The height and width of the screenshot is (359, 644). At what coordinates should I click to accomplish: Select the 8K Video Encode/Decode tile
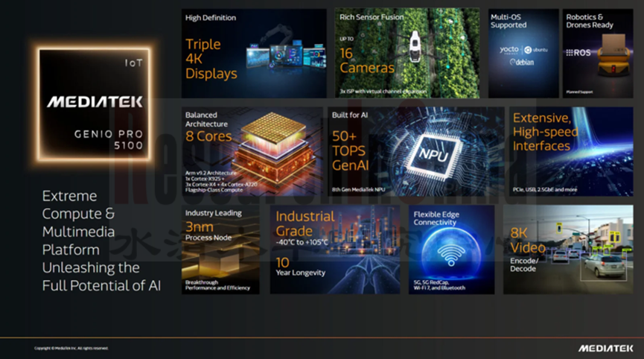(568, 250)
